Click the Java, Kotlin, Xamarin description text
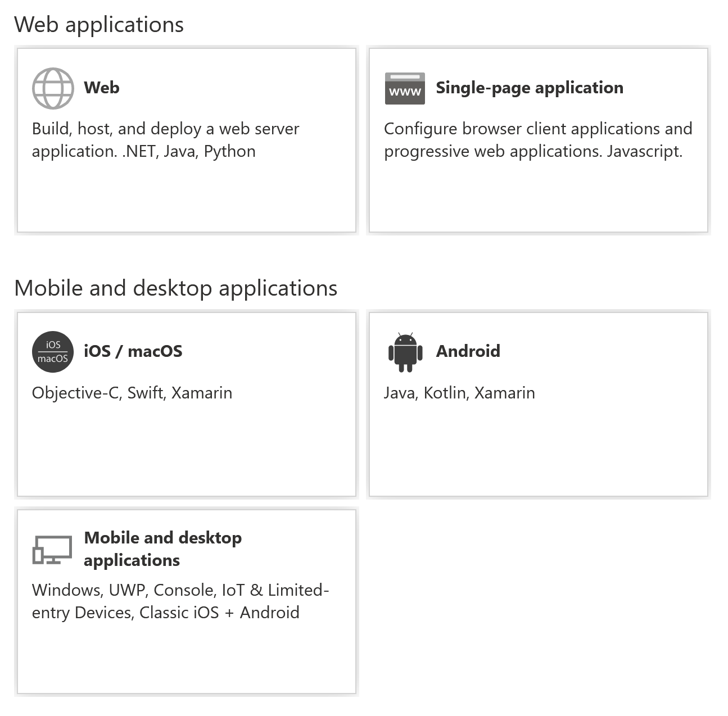 pos(459,393)
